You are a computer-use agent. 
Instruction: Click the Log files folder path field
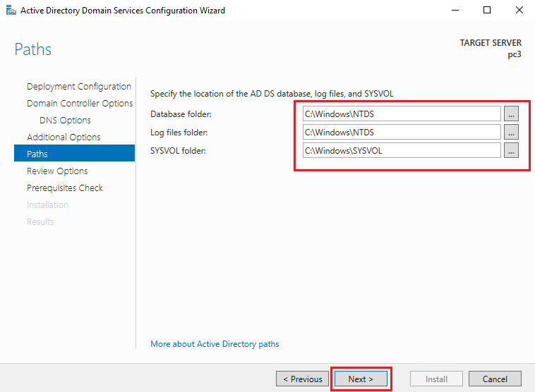400,132
